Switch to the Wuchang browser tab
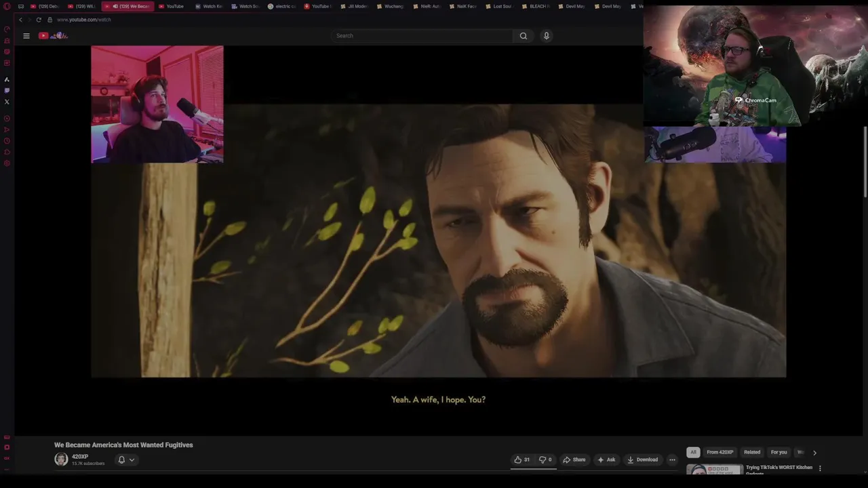 (x=389, y=6)
